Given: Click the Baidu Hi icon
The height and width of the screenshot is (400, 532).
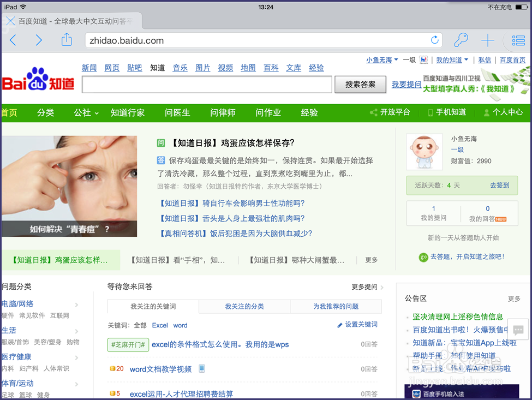Looking at the screenshot, I should (423, 59).
